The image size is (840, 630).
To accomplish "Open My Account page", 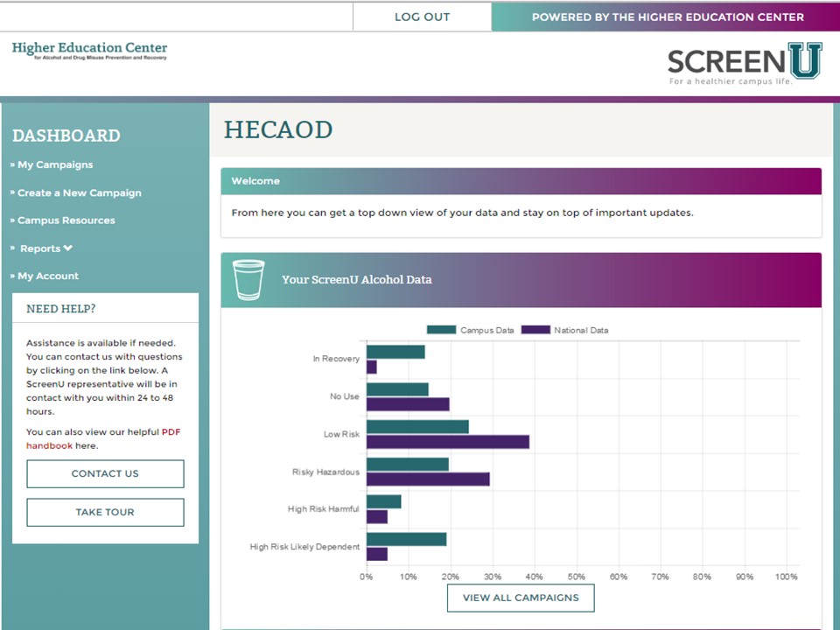I will pyautogui.click(x=47, y=276).
